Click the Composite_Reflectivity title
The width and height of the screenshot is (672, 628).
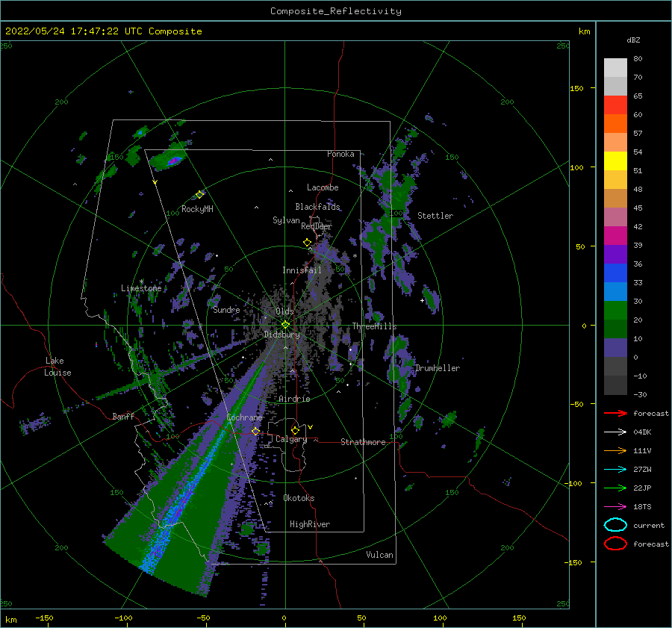click(x=336, y=11)
